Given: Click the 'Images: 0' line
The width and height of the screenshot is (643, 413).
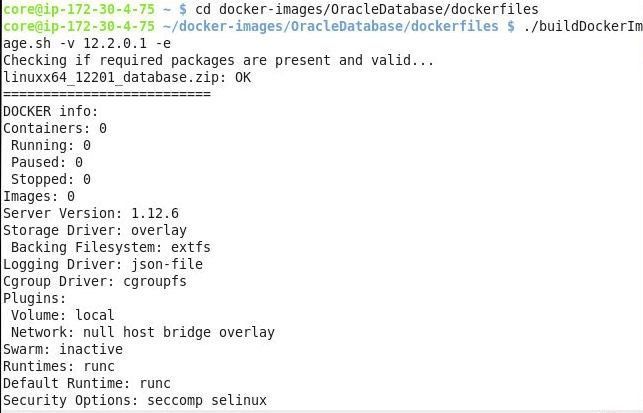Looking at the screenshot, I should tap(39, 196).
